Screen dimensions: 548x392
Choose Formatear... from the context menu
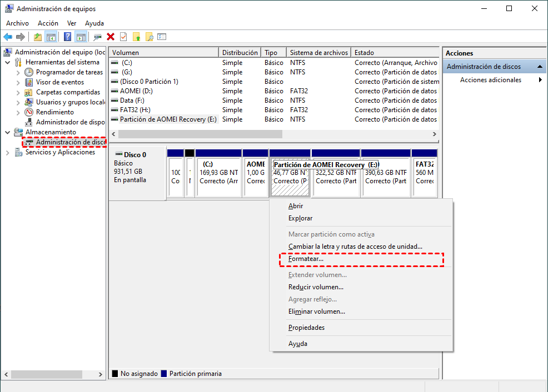306,259
